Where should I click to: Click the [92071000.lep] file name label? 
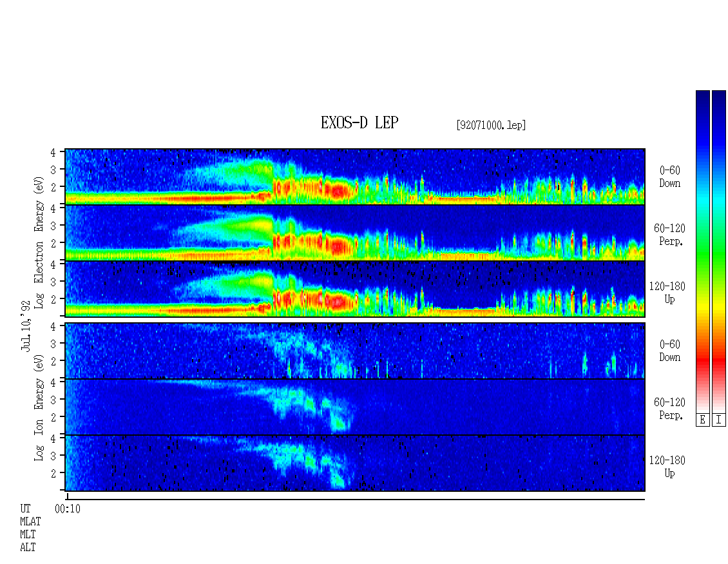(491, 125)
